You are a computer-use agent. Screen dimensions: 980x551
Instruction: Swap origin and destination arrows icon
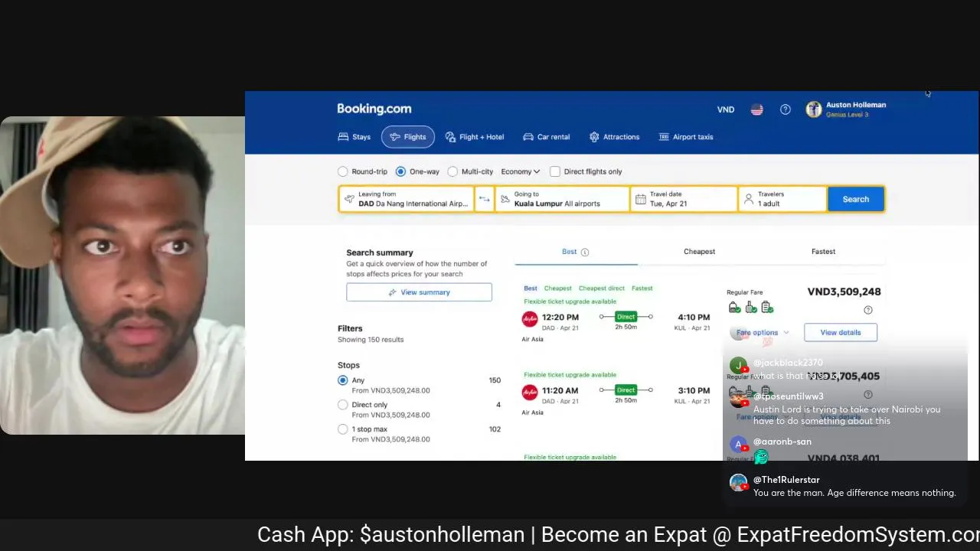click(484, 199)
